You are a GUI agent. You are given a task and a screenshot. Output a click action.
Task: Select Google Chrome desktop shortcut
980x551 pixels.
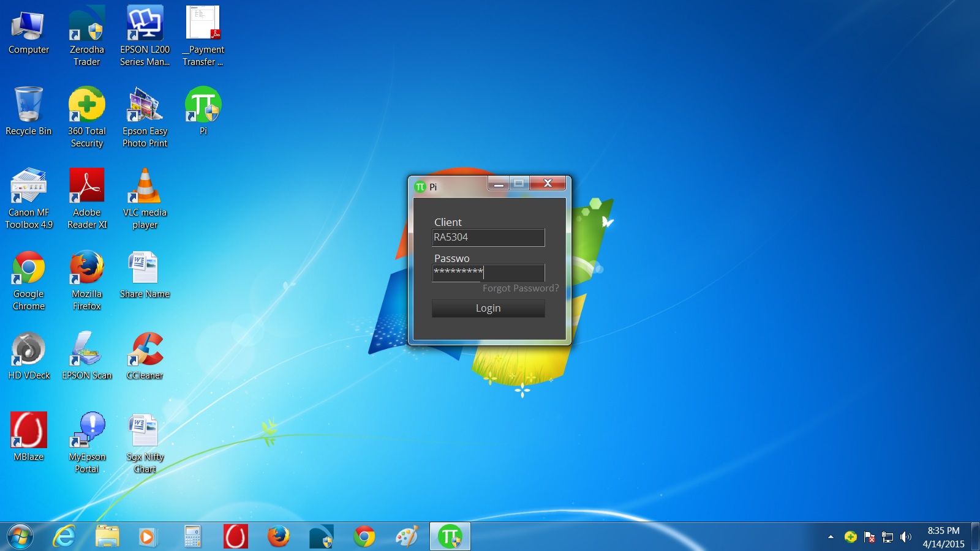click(28, 280)
